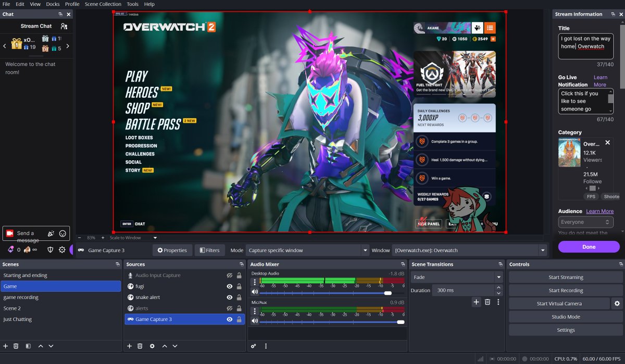The width and height of the screenshot is (625, 364).
Task: Increase transition duration with up stepper
Action: (498, 287)
